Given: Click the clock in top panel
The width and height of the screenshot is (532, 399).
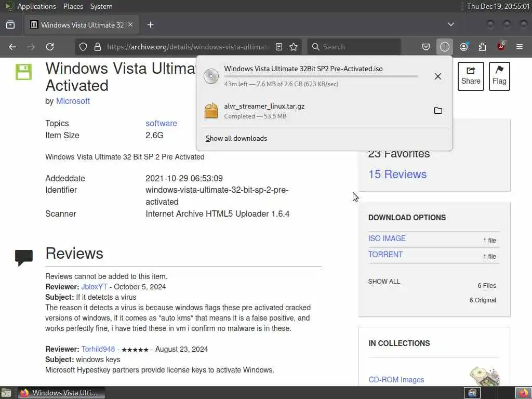Looking at the screenshot, I should click(x=498, y=6).
